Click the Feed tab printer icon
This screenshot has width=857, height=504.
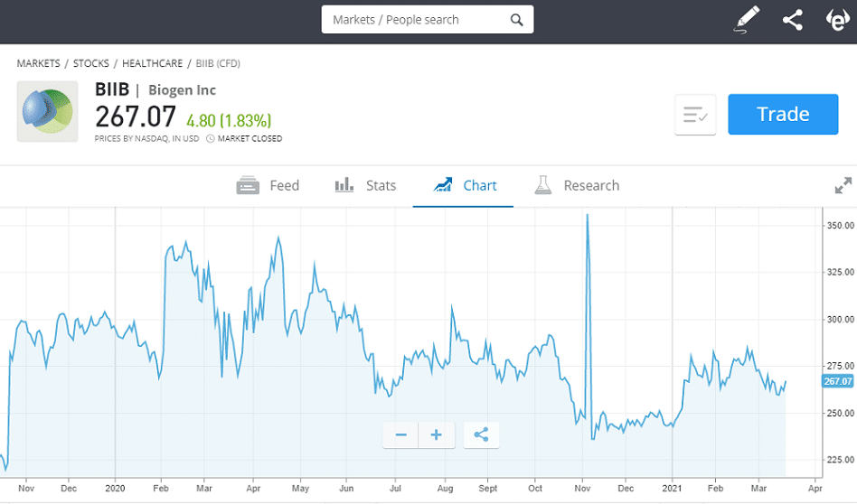(248, 186)
